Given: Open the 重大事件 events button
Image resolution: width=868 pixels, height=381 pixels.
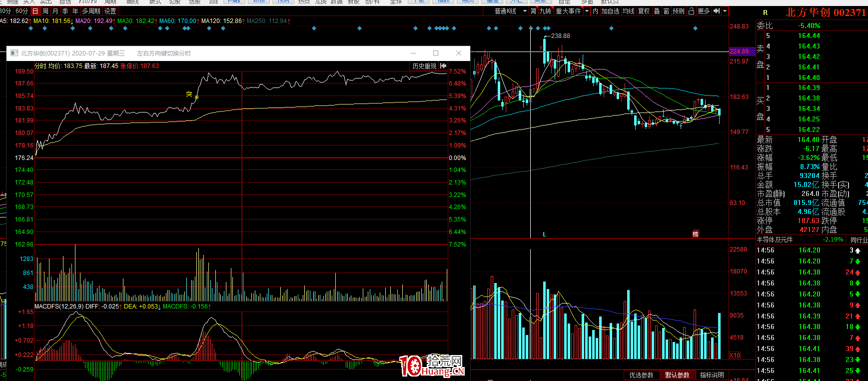Looking at the screenshot, I should coord(569,11).
